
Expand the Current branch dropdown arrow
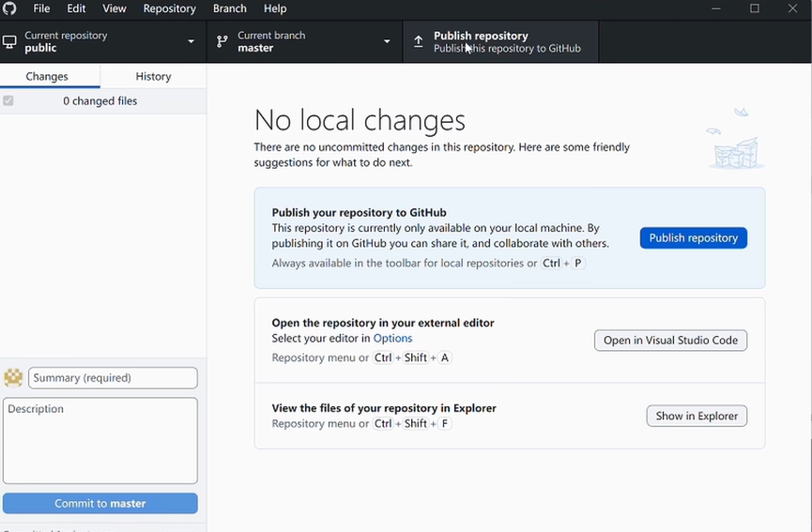click(x=387, y=41)
